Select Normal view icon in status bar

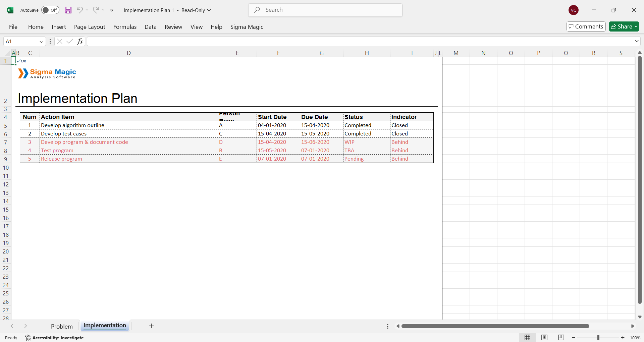[527, 338]
